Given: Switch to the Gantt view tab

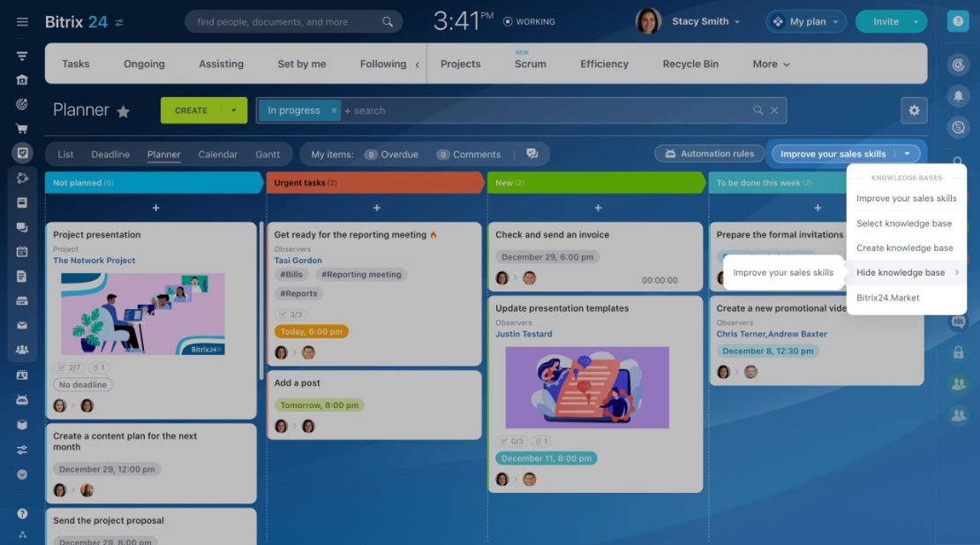Looking at the screenshot, I should (x=268, y=155).
